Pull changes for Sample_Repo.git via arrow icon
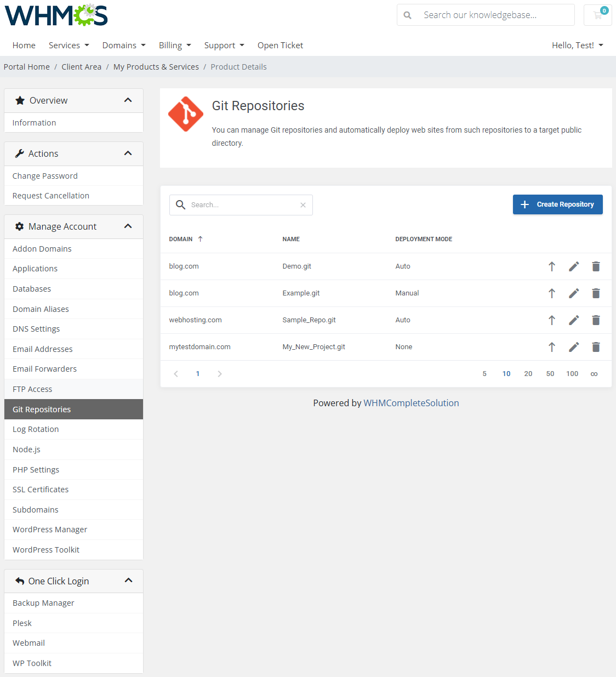The height and width of the screenshot is (677, 616). 552,320
